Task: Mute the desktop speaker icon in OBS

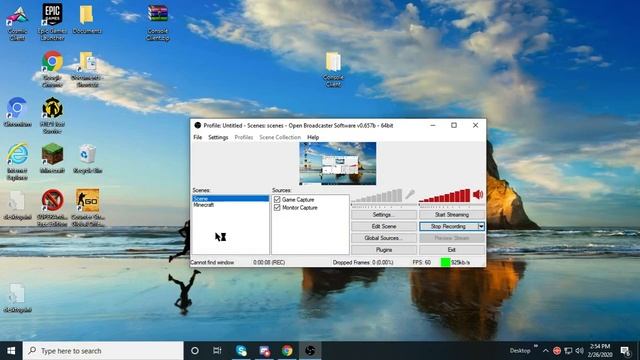Action: click(x=478, y=195)
